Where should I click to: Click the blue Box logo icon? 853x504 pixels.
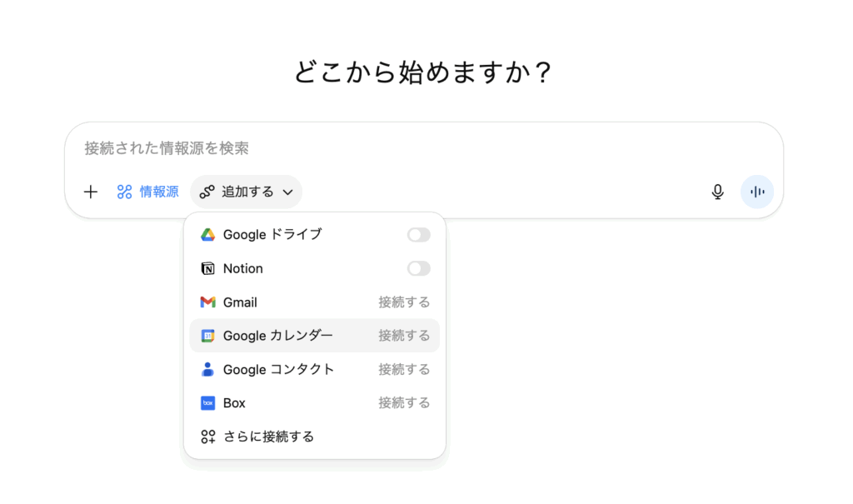(x=208, y=403)
